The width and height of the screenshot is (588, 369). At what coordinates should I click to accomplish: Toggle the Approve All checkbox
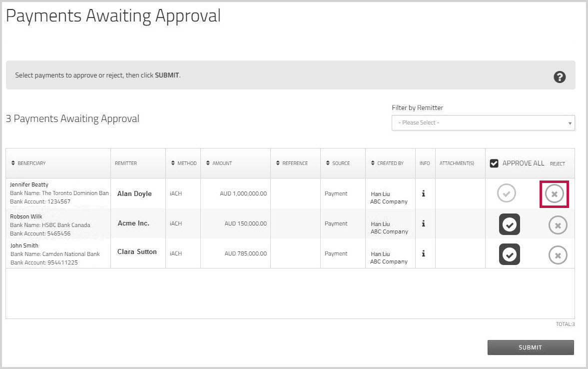point(494,163)
